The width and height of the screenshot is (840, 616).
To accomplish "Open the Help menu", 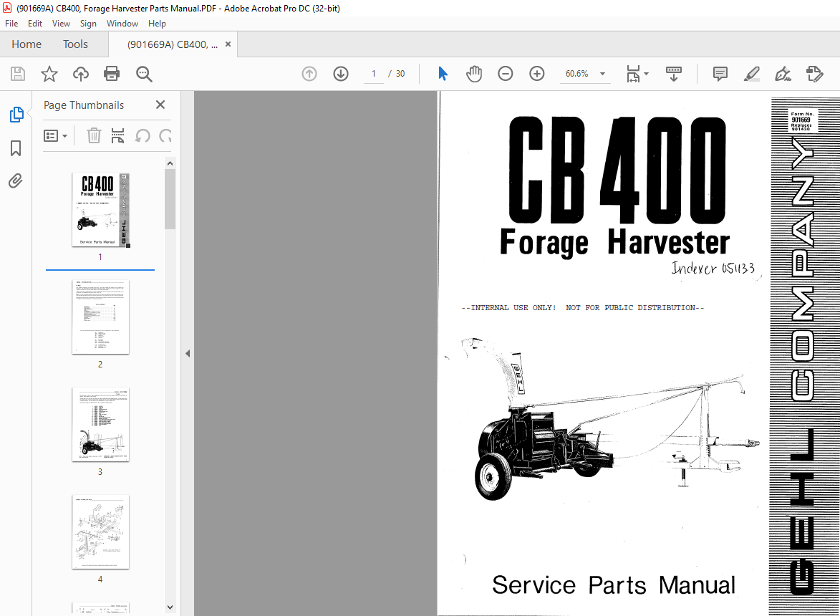I will point(157,24).
